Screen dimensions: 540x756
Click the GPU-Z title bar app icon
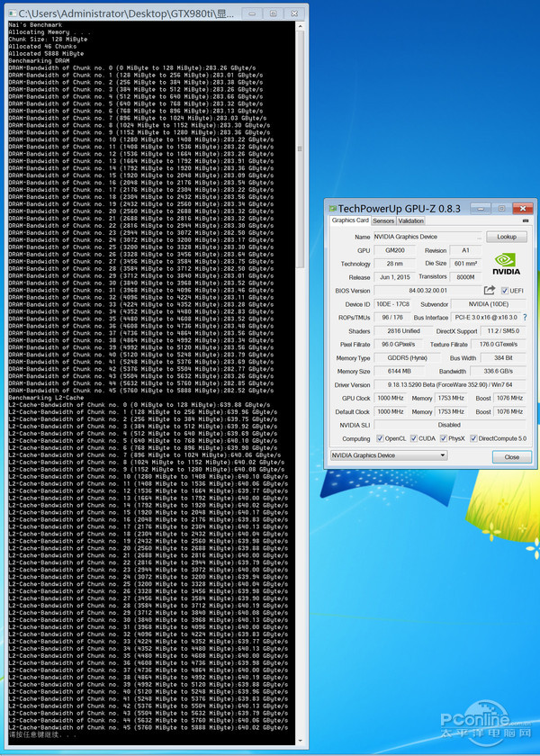[x=332, y=209]
